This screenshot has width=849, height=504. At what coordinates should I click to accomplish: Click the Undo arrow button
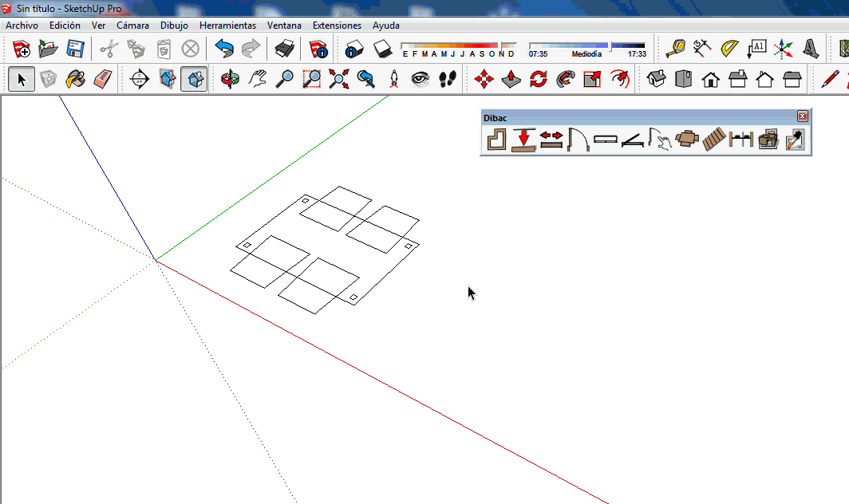tap(224, 49)
